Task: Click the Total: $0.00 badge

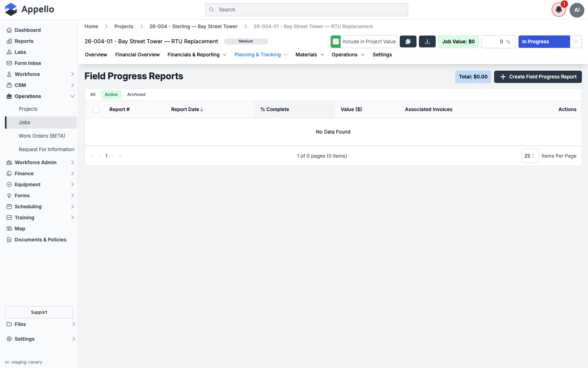Action: tap(473, 77)
